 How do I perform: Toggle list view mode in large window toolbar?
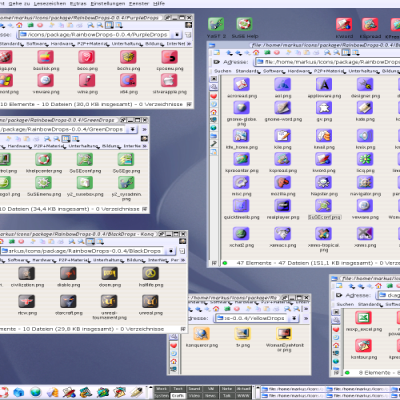click(356, 53)
